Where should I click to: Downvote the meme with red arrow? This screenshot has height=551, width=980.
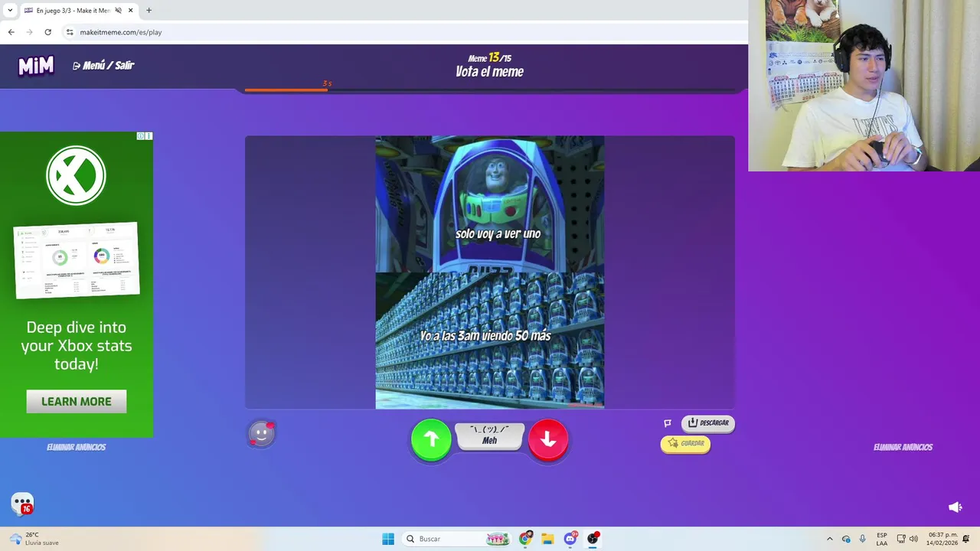(548, 439)
